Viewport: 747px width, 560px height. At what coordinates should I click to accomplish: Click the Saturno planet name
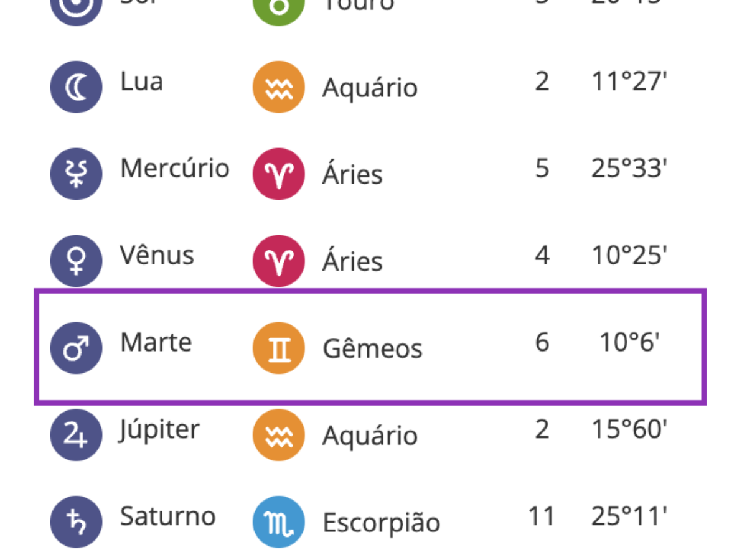coord(168,516)
